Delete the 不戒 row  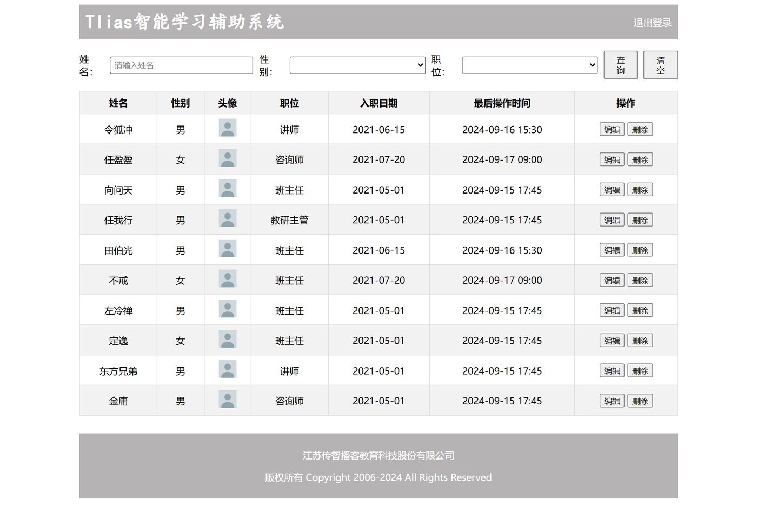640,281
